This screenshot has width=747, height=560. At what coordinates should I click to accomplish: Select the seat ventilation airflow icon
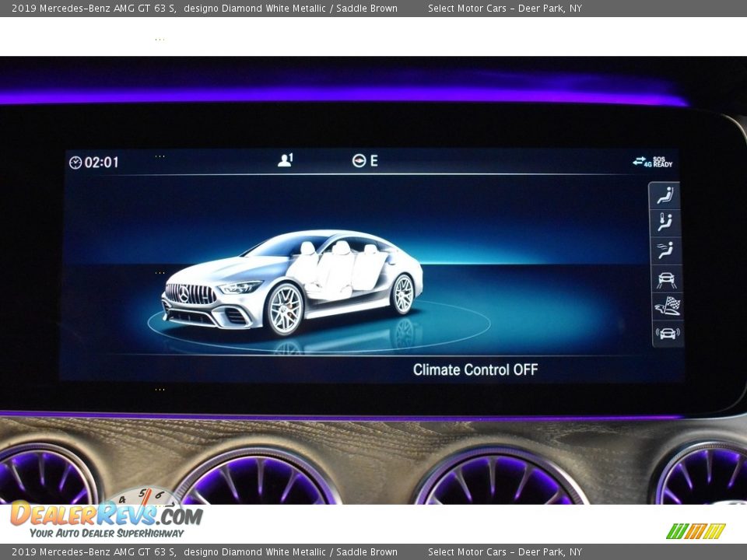665,250
